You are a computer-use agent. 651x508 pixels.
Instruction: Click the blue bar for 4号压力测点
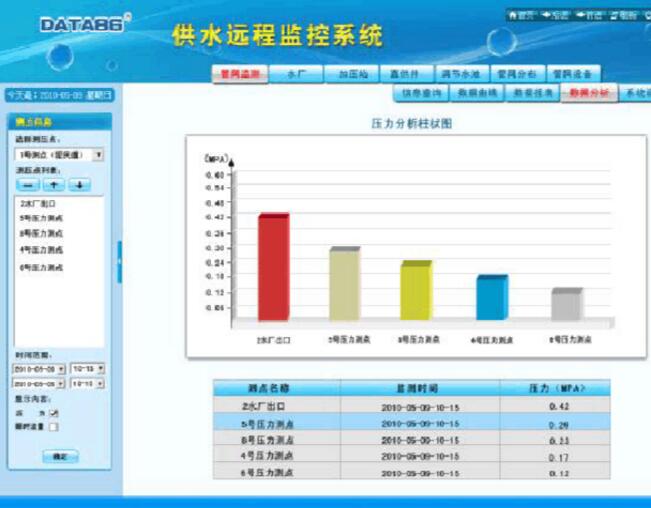click(x=491, y=297)
